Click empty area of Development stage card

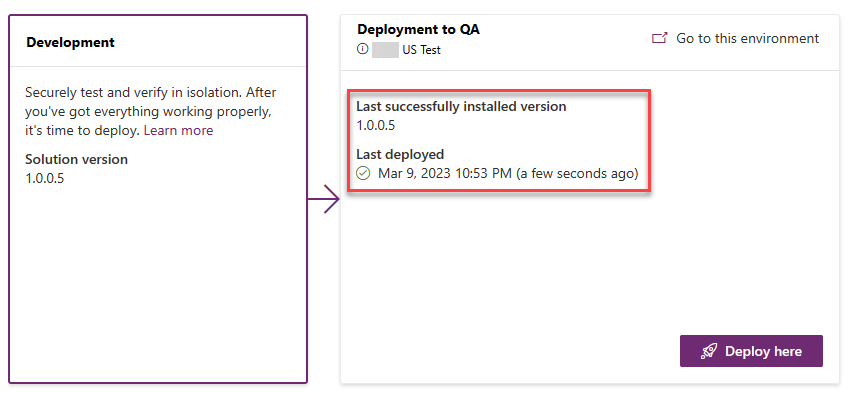point(158,283)
